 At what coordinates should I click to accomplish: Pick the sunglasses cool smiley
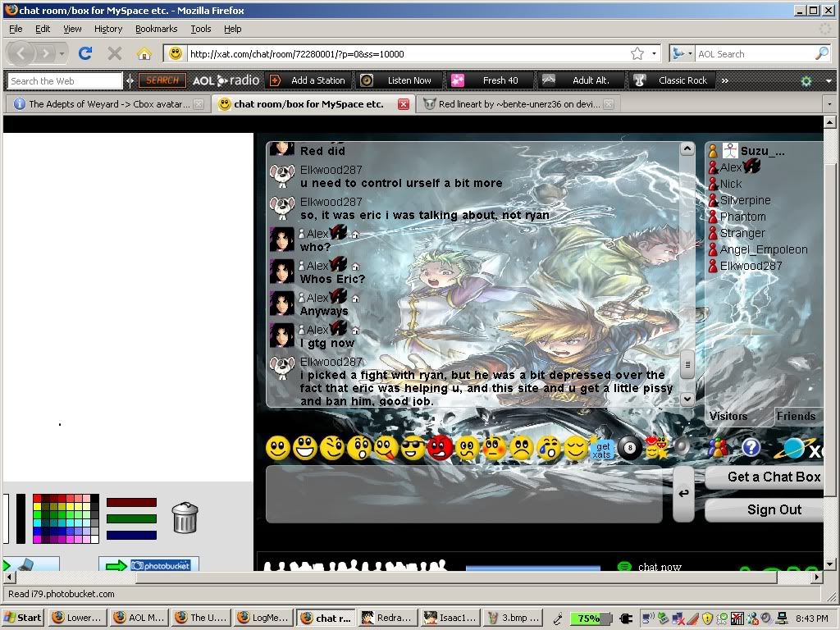(x=413, y=448)
